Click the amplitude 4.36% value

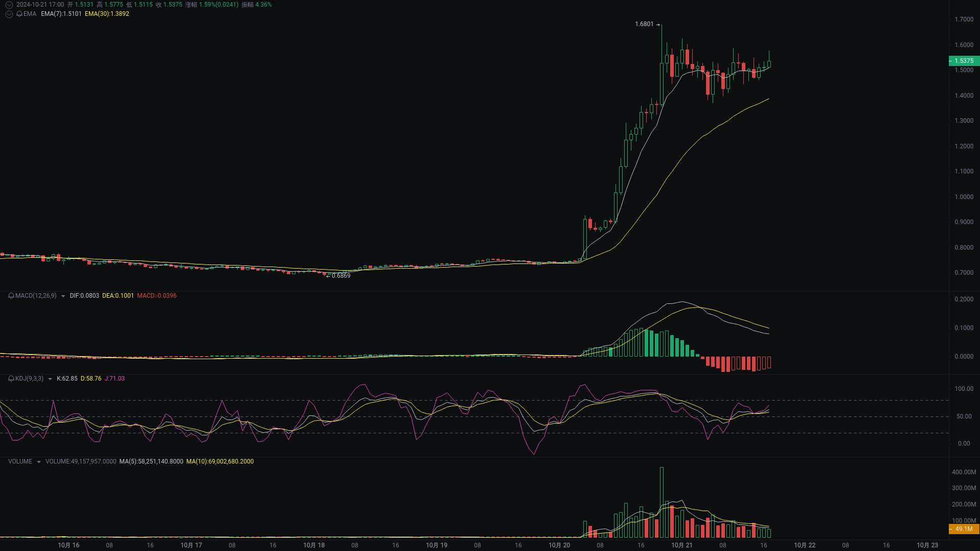(263, 5)
